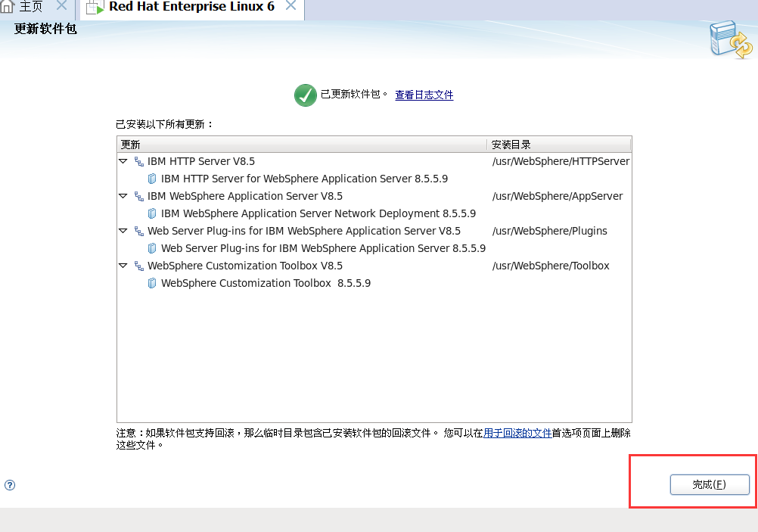Click Web Server Plug-ins V8.5 group icon
Image resolution: width=758 pixels, height=532 pixels.
pos(139,231)
